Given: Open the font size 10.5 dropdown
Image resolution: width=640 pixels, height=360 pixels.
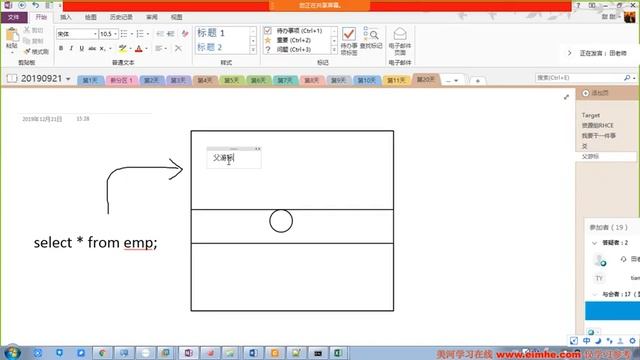Looking at the screenshot, I should pyautogui.click(x=116, y=34).
